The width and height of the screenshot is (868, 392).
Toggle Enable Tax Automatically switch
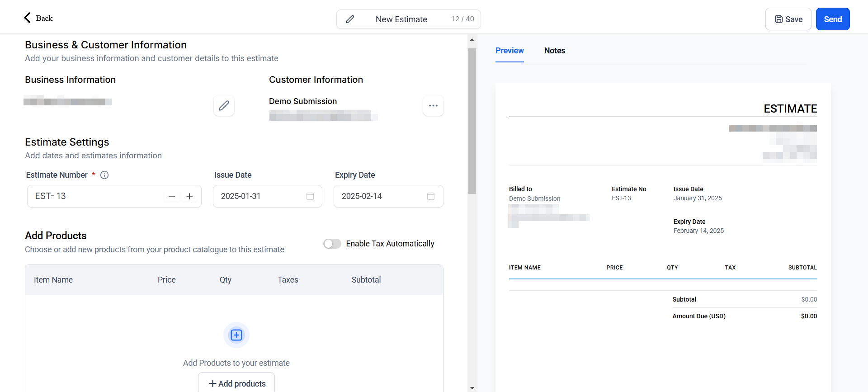[x=332, y=244]
